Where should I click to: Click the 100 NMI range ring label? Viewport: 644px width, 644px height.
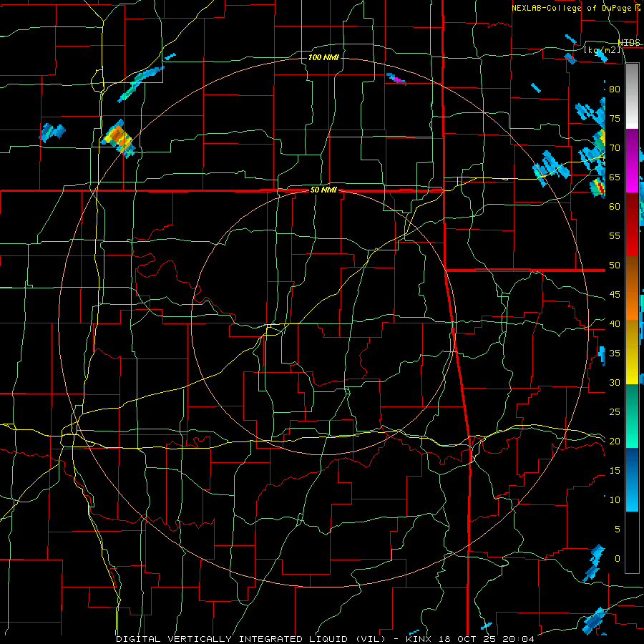point(323,57)
